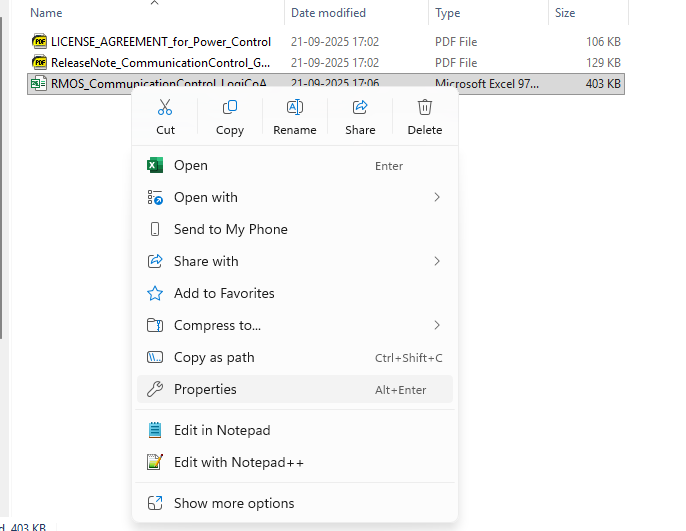Select Edit with Notepad++
The image size is (686, 531).
(x=238, y=462)
